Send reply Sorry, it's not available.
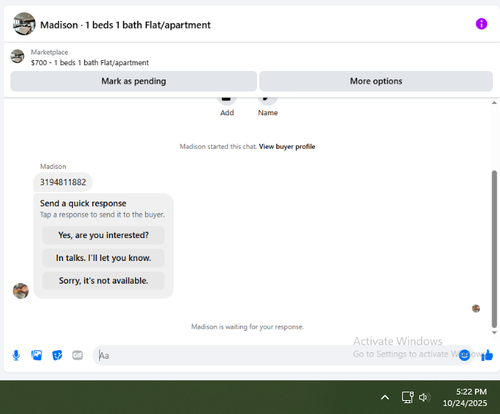 103,281
